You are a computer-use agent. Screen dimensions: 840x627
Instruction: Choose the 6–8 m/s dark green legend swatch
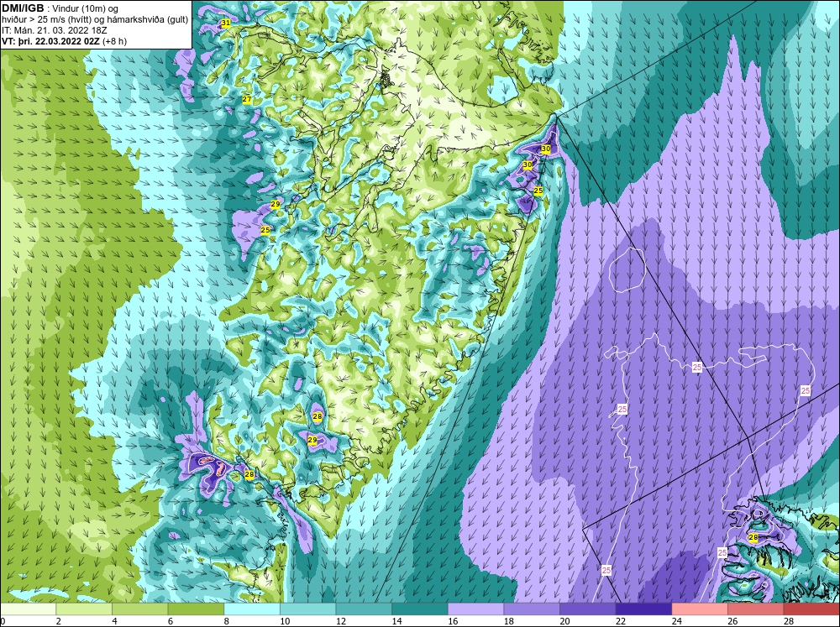pyautogui.click(x=196, y=609)
